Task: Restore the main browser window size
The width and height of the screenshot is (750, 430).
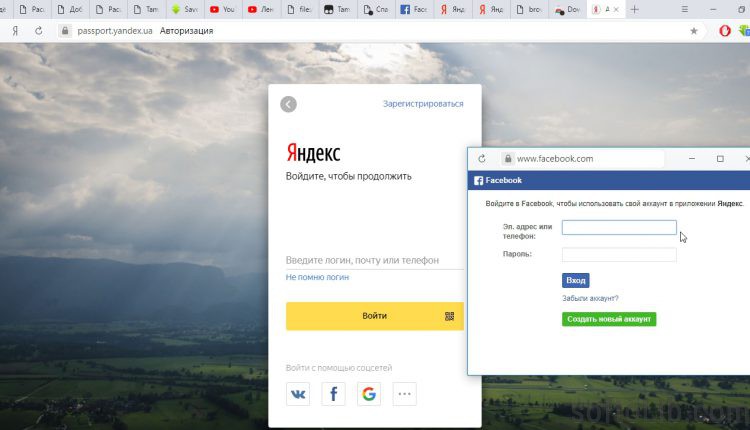Action: pos(741,9)
